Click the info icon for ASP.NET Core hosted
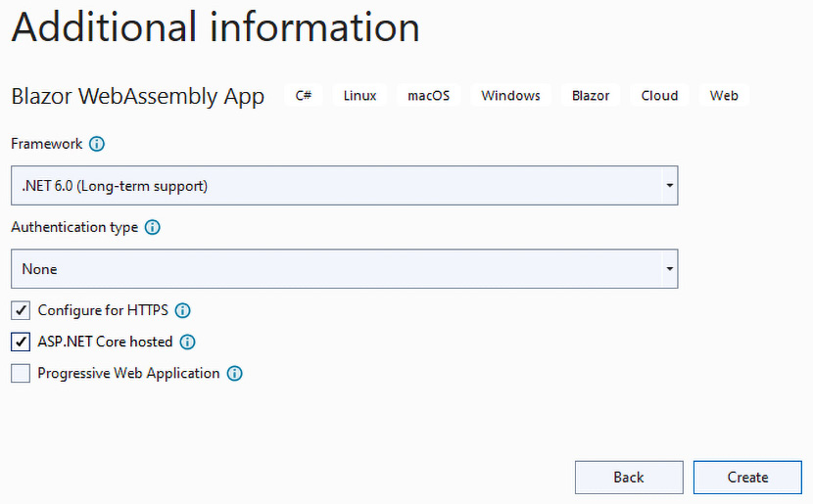813x504 pixels. click(187, 342)
